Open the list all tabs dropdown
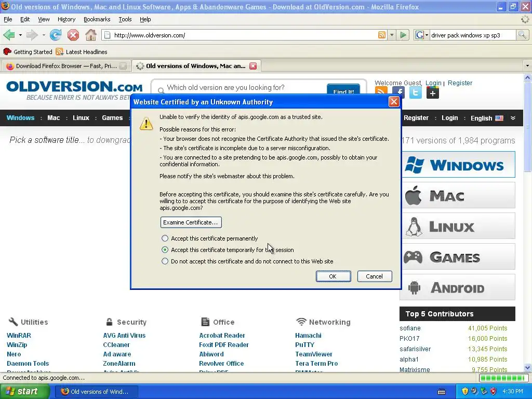This screenshot has height=399, width=532. pyautogui.click(x=527, y=65)
